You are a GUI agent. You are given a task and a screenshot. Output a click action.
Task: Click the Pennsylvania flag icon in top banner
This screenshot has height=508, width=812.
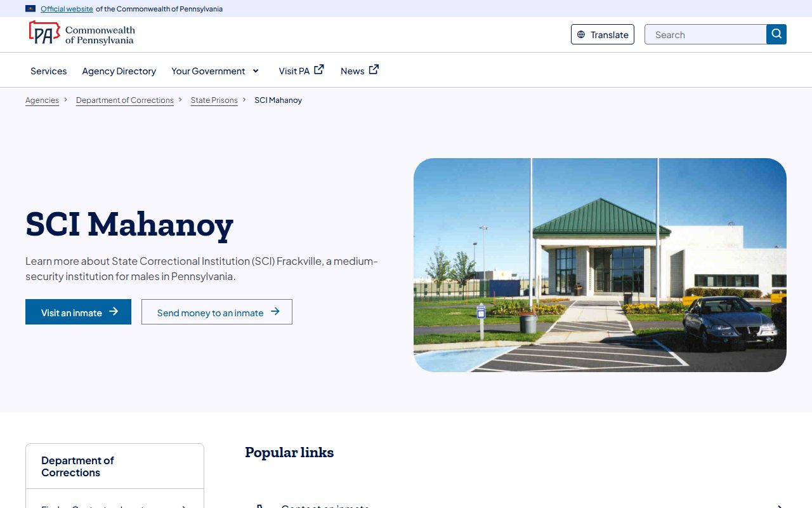[x=30, y=9]
